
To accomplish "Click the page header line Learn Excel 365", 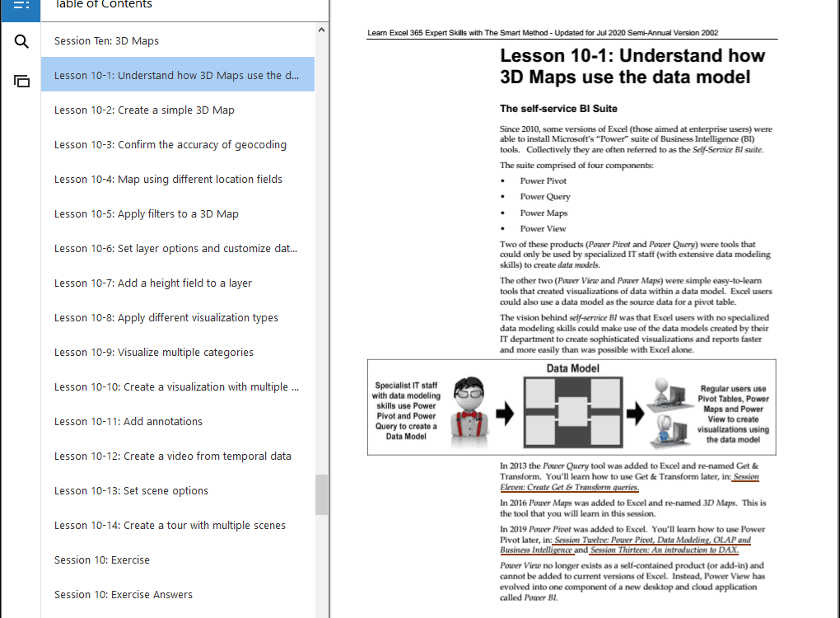I will (543, 33).
